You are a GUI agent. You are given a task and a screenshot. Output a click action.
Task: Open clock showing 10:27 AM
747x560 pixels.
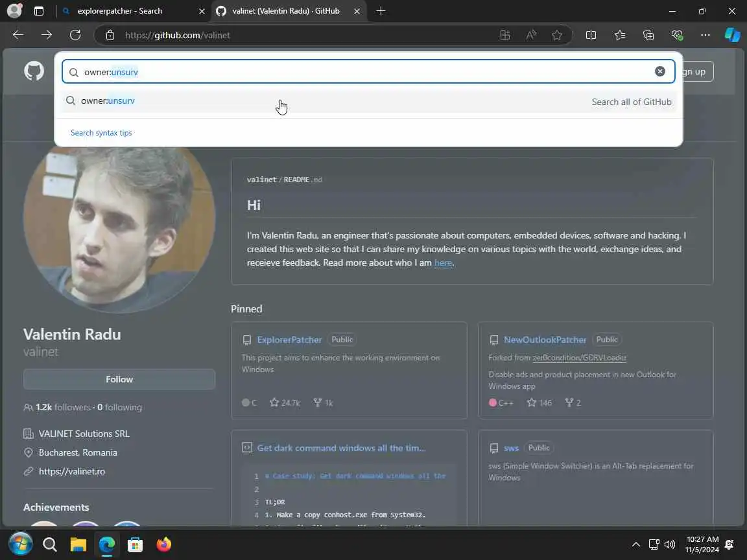[x=702, y=544]
